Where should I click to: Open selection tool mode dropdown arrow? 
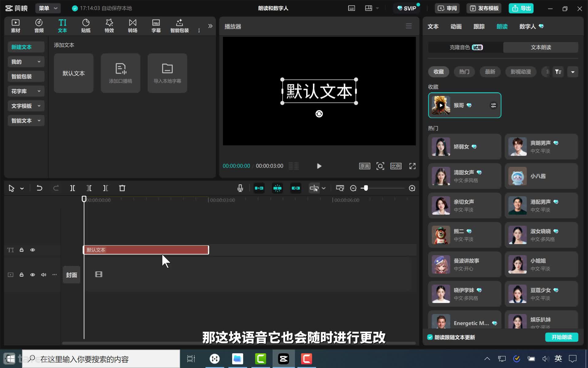pyautogui.click(x=22, y=188)
